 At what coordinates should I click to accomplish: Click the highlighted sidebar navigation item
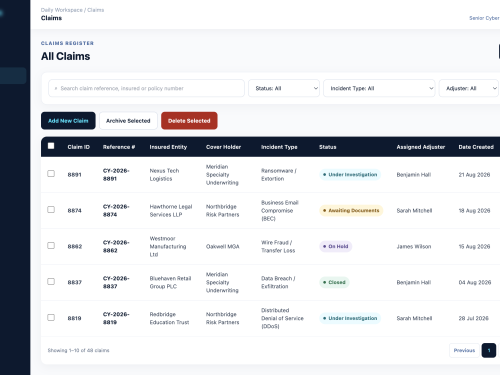[x=13, y=76]
